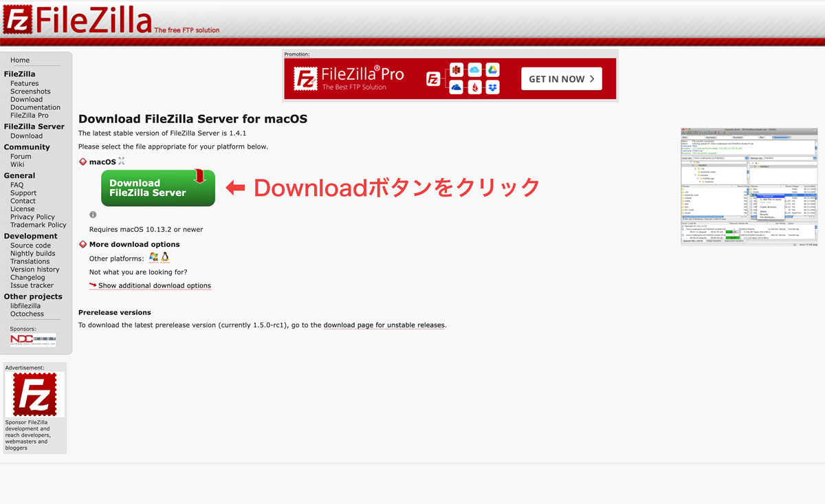The height and width of the screenshot is (504, 825).
Task: Open the Home link in the sidebar
Action: pyautogui.click(x=20, y=60)
